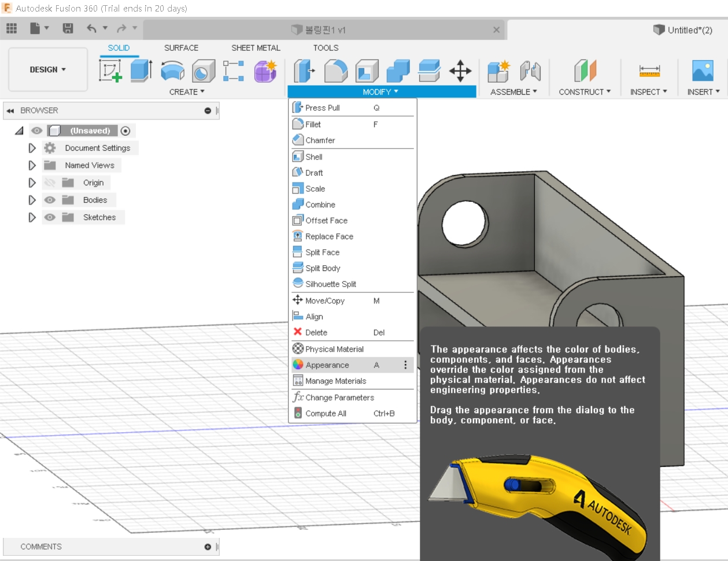The height and width of the screenshot is (561, 728).
Task: Open the File menu icon
Action: (35, 28)
